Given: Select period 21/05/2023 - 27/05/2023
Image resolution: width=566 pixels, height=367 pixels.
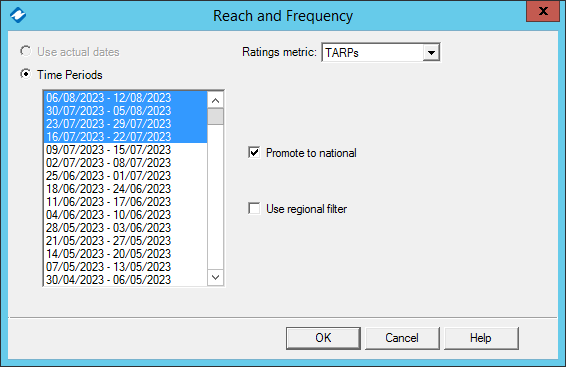Looking at the screenshot, I should [126, 241].
